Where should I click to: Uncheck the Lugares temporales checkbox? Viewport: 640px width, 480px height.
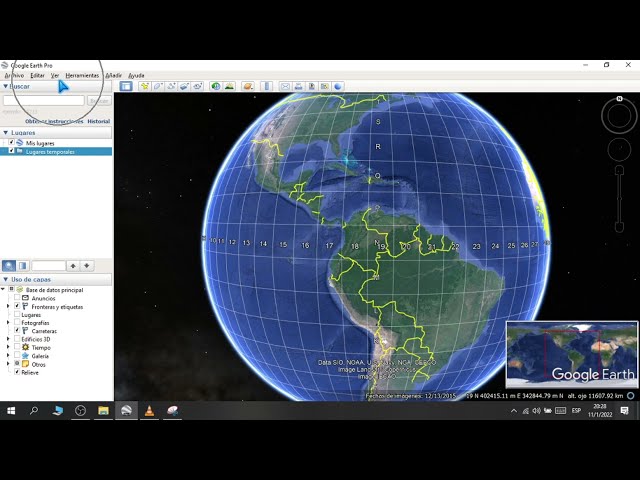(x=11, y=151)
